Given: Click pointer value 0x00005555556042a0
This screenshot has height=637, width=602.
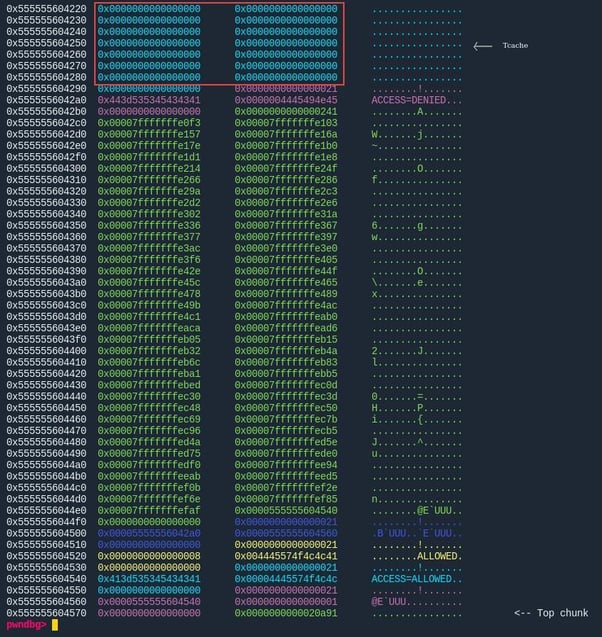Looking at the screenshot, I should pos(149,533).
